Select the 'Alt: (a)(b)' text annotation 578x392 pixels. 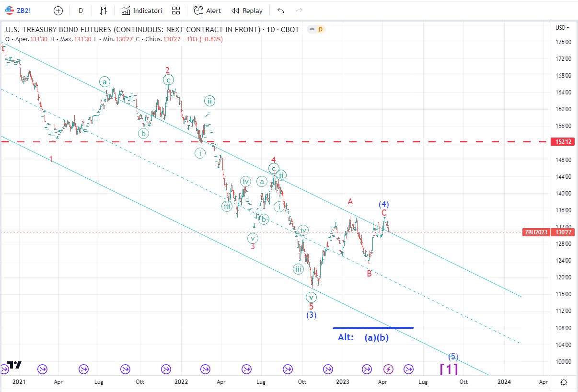point(363,337)
